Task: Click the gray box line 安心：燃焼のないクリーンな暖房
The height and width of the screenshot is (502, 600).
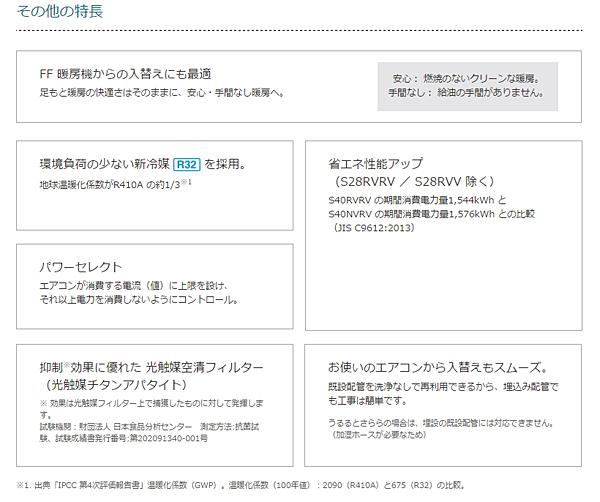Action: [x=466, y=78]
